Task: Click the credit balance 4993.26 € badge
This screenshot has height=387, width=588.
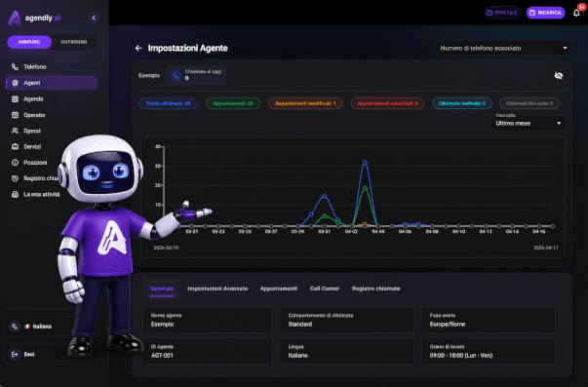Action: pyautogui.click(x=502, y=13)
